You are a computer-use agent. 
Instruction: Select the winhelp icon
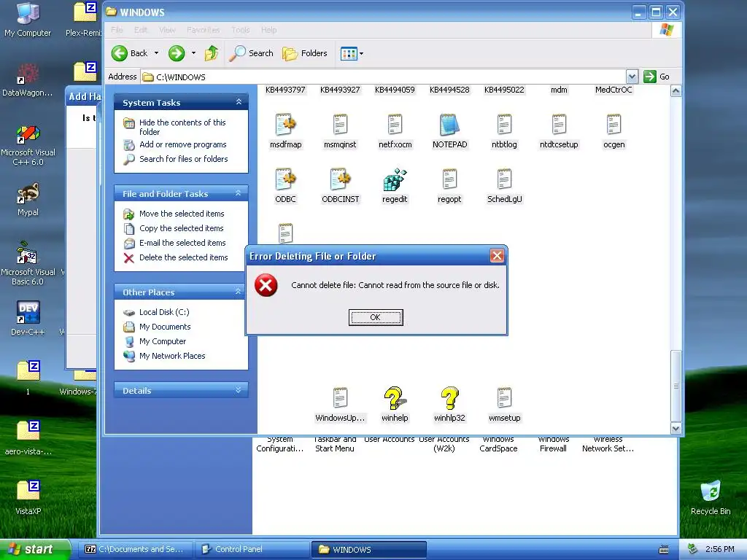click(x=395, y=398)
